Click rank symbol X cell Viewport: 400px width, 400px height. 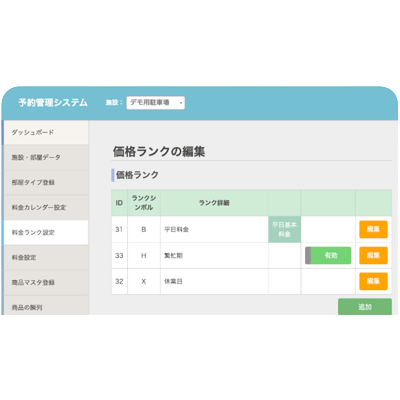pos(144,281)
